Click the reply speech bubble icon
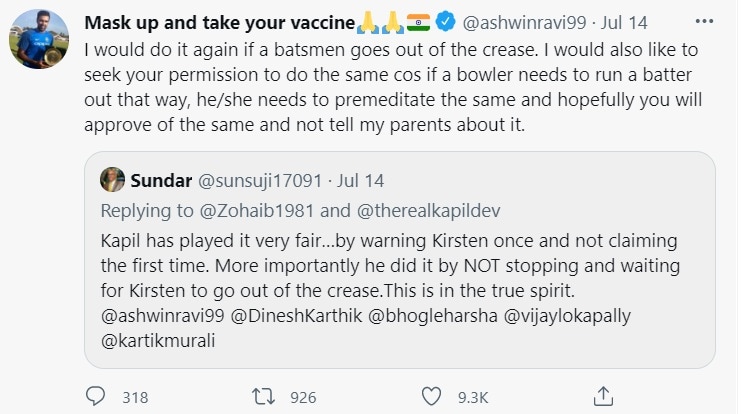 (95, 396)
